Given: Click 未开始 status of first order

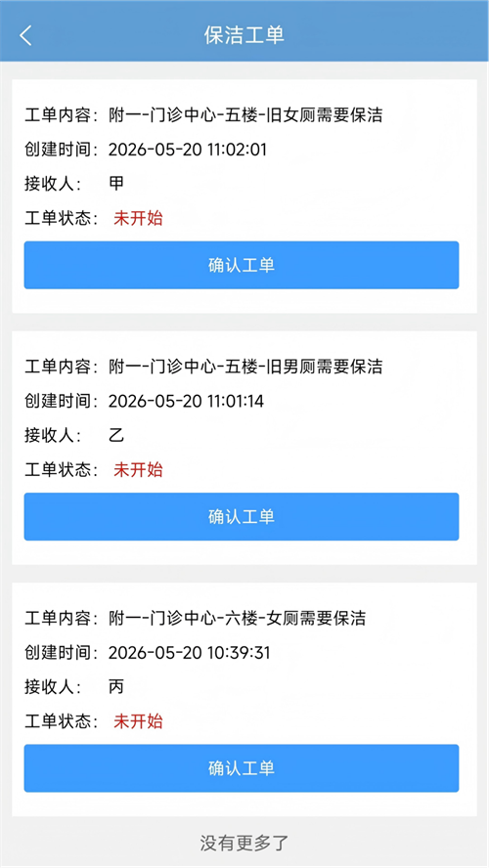Looking at the screenshot, I should coord(139,218).
